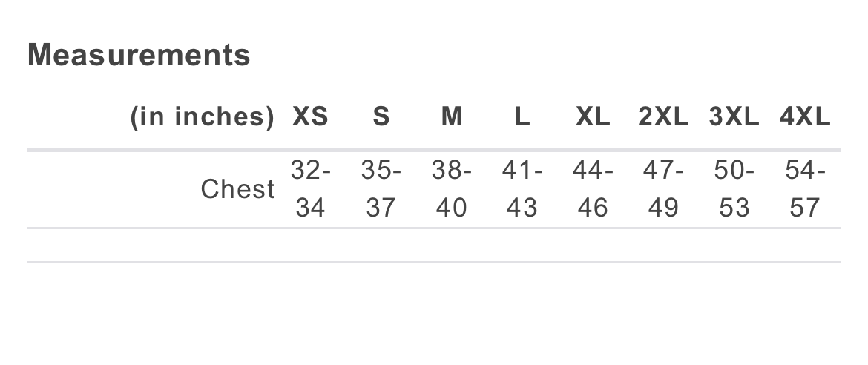This screenshot has height=365, width=868.
Task: Select the XS column header
Action: coord(310,117)
